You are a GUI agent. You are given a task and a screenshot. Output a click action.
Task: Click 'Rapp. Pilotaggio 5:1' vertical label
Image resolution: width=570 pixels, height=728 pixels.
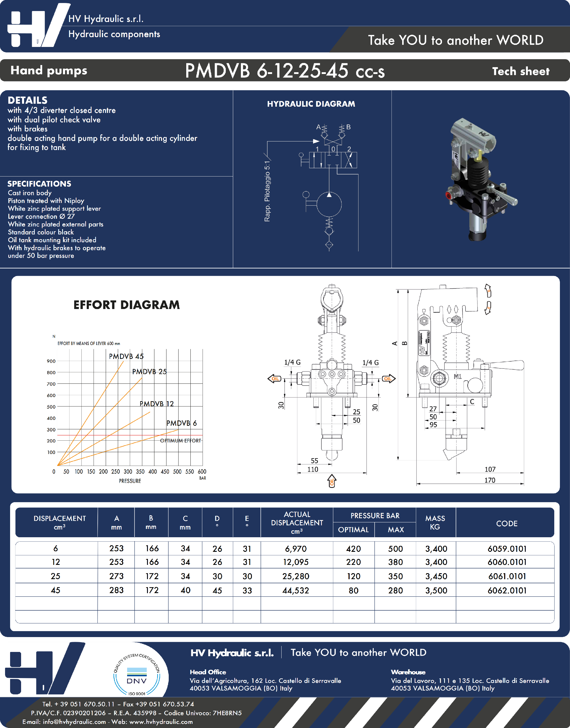click(267, 191)
